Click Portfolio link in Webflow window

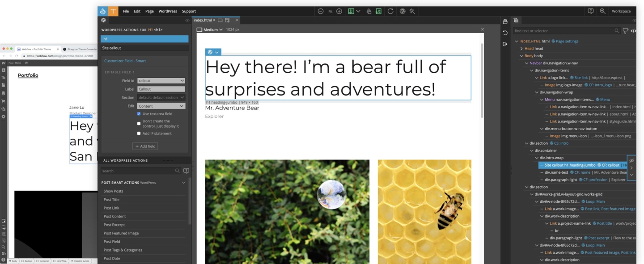click(28, 75)
